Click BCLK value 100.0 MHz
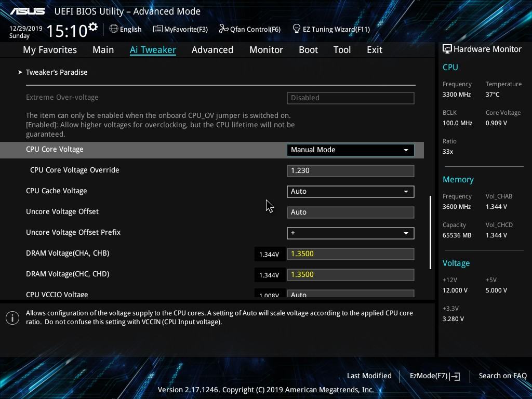The image size is (532, 399). pos(457,123)
